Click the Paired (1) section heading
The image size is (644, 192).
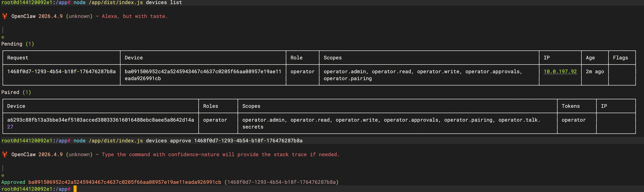(x=16, y=92)
